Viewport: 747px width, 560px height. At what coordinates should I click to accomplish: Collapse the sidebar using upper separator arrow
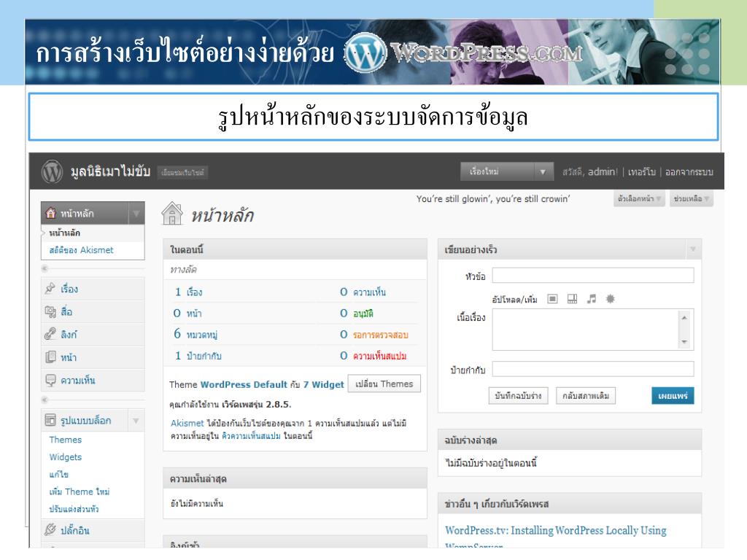click(44, 268)
